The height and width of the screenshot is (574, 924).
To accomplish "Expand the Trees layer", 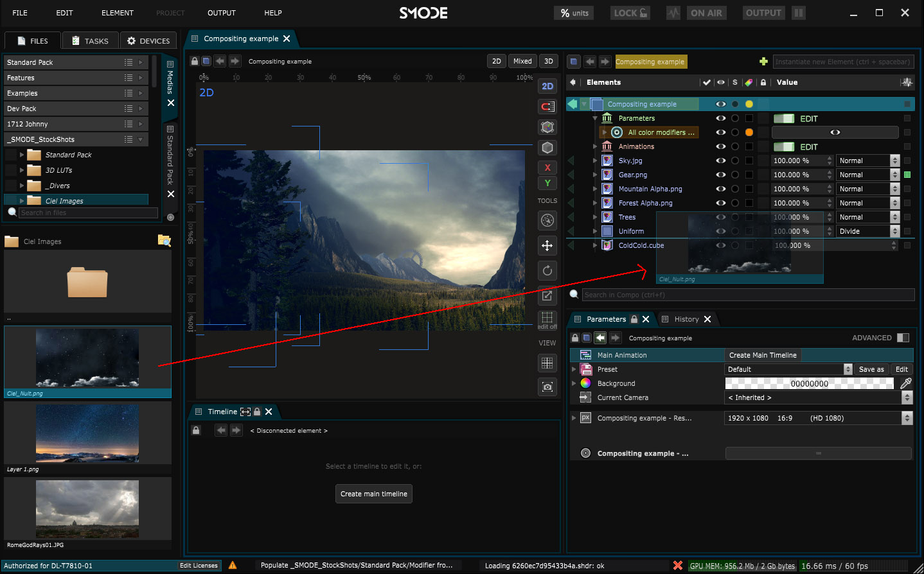I will 595,217.
